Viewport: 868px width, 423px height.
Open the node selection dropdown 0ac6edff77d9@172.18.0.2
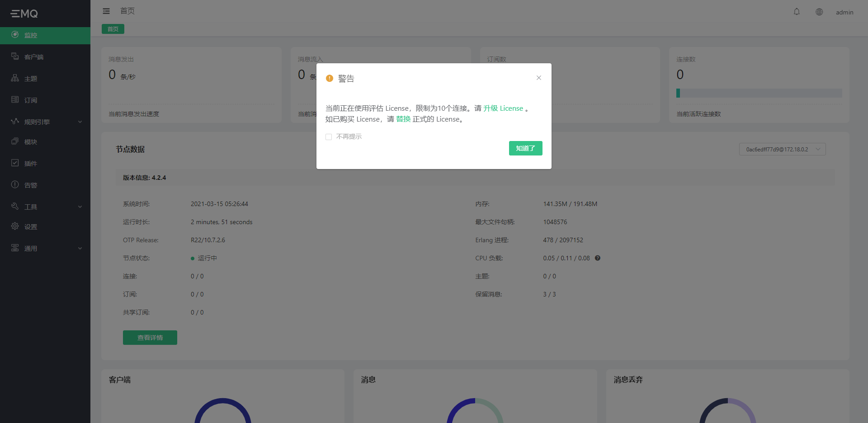point(782,149)
